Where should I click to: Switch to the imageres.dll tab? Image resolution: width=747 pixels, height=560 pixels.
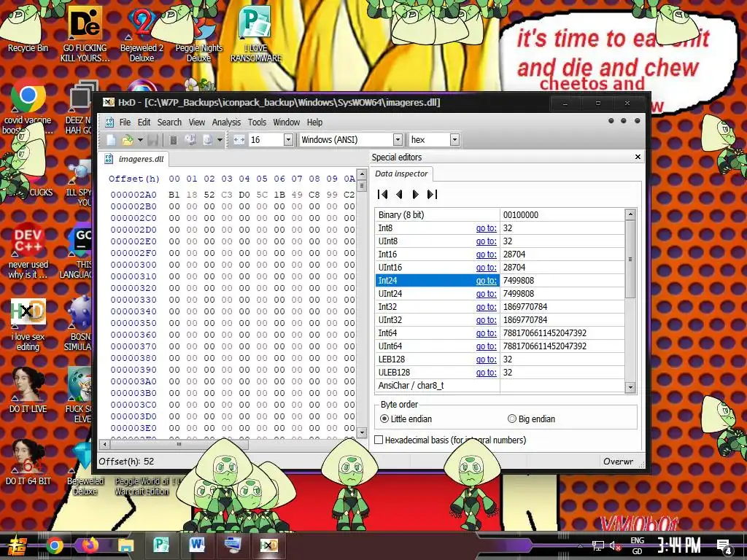[x=134, y=159]
